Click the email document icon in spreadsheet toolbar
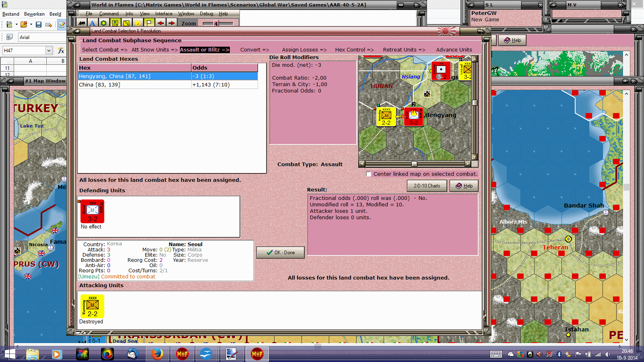Viewport: 644px width, 362px height. pos(49,25)
